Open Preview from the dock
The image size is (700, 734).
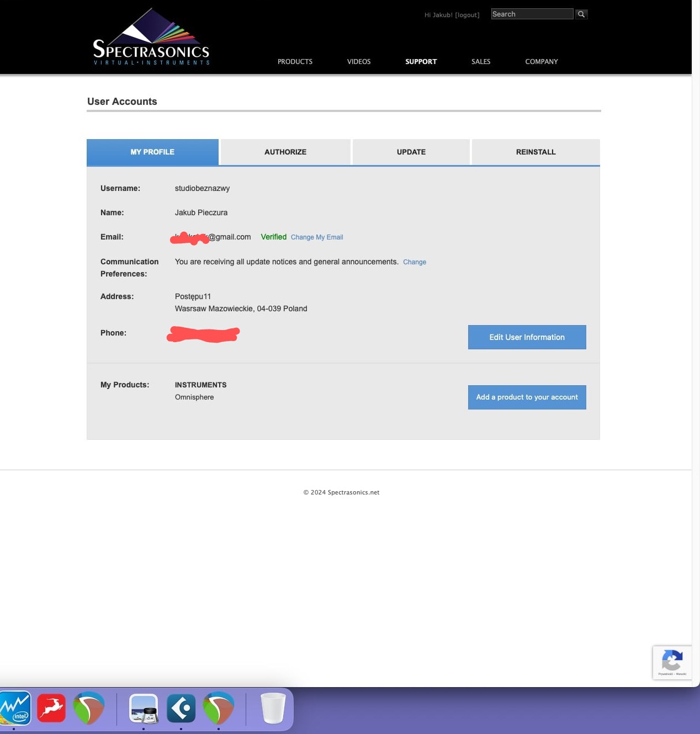pyautogui.click(x=144, y=708)
